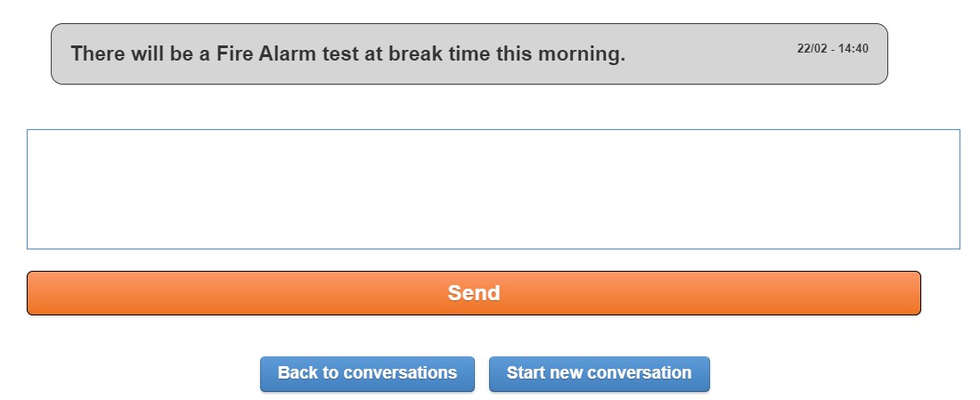This screenshot has width=980, height=400.
Task: Click the Fire Alarm test message bubble
Action: (469, 54)
